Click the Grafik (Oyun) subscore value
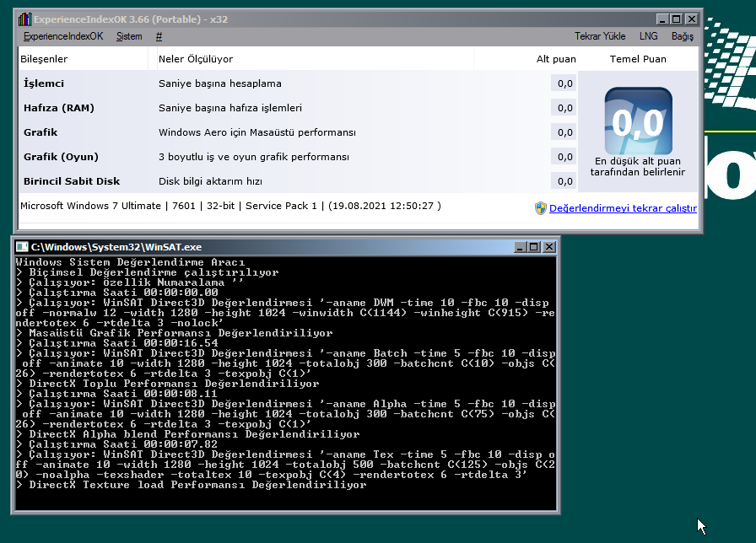 [x=564, y=157]
